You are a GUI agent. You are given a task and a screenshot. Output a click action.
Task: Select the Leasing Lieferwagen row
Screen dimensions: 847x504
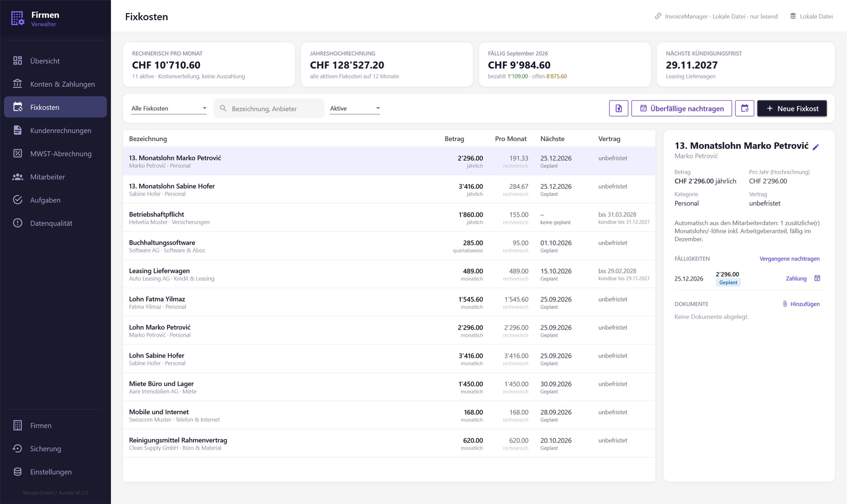[x=389, y=274]
